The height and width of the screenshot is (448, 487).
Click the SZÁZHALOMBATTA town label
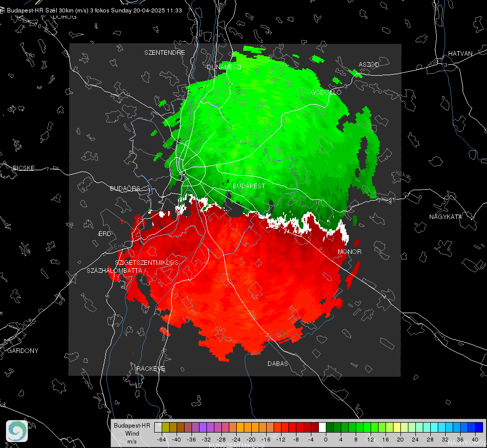click(x=114, y=270)
